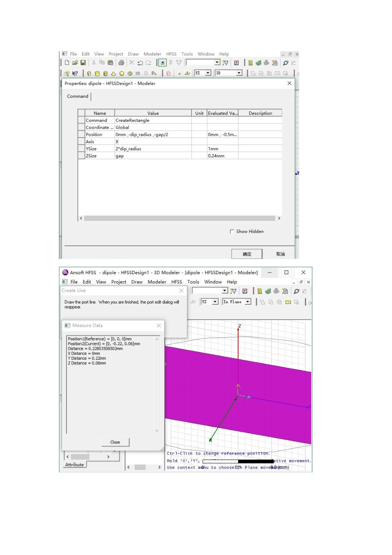
Task: Open YZ plane dropdown in upper toolbar
Action: point(208,73)
